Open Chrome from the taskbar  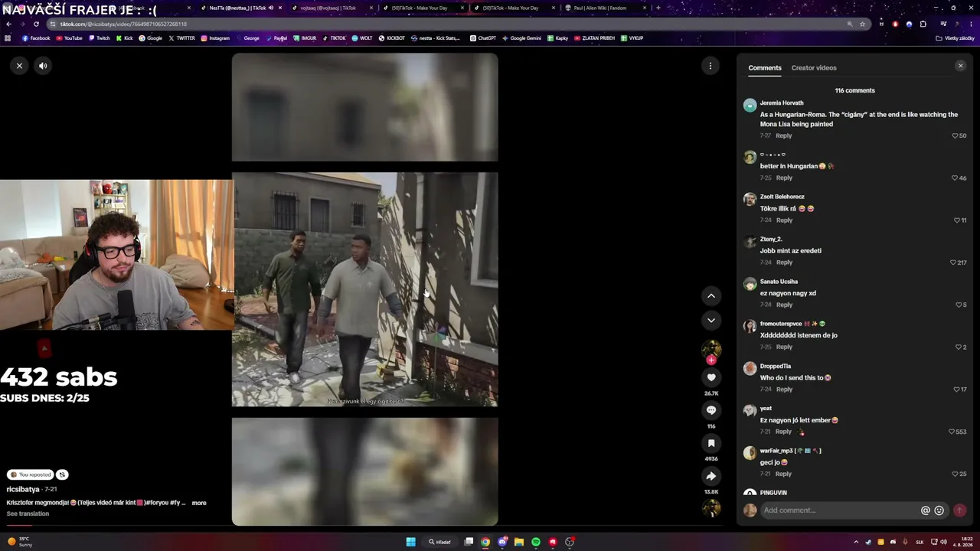485,542
